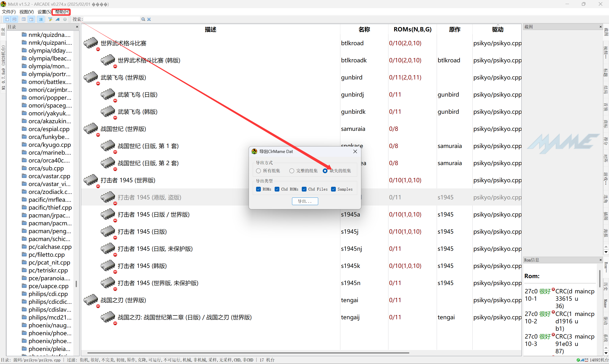609x364 pixels.
Task: Switch to the 标题 side tab
Action: click(x=606, y=73)
